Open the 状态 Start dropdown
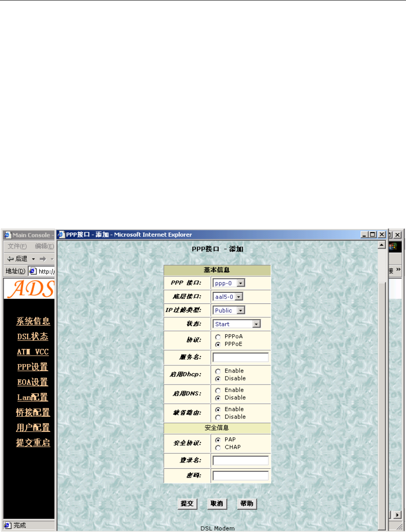The image size is (406, 532). (x=236, y=324)
